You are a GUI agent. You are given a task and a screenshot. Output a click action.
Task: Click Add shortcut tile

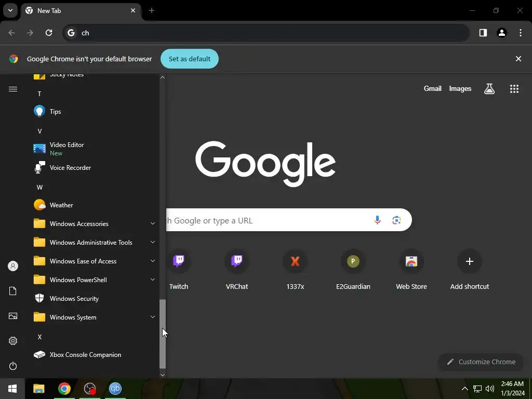470,270
